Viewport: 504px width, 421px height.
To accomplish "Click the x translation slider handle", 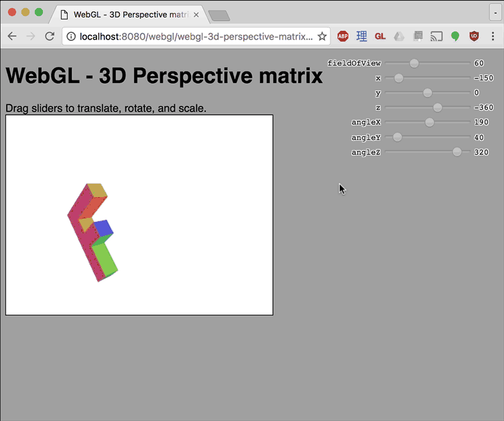I will coord(399,78).
